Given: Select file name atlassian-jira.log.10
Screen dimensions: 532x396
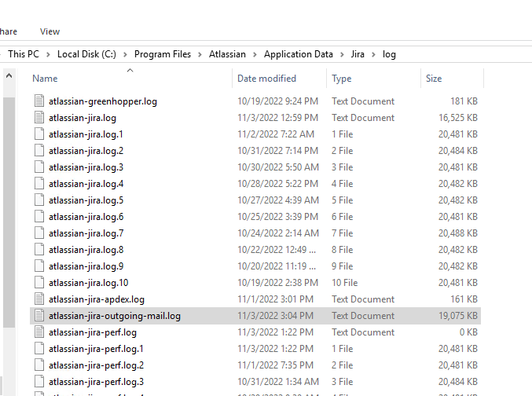Looking at the screenshot, I should click(89, 283).
